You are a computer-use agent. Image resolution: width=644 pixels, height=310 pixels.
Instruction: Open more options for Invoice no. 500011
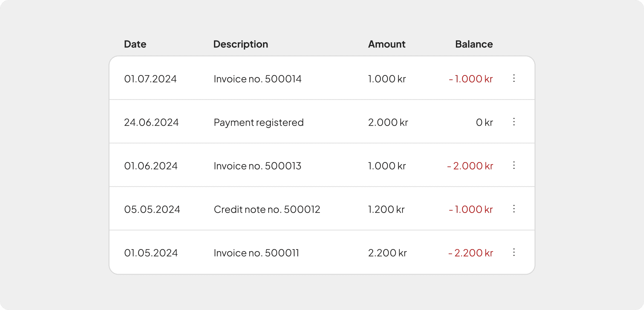click(514, 252)
